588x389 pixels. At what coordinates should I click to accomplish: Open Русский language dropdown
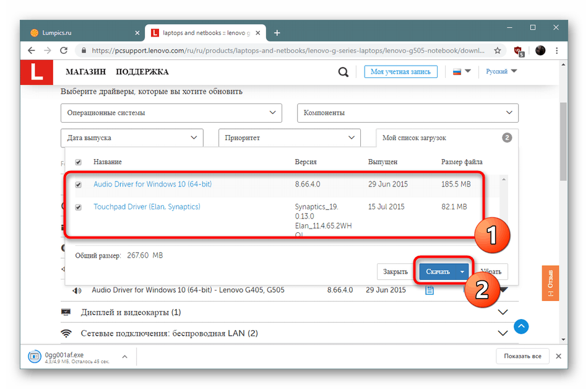coord(501,71)
